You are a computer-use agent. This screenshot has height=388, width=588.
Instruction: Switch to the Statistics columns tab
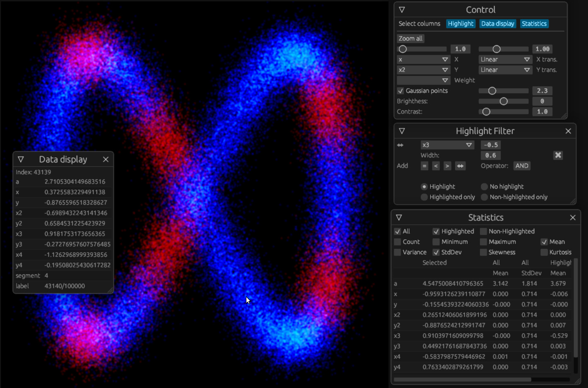534,24
